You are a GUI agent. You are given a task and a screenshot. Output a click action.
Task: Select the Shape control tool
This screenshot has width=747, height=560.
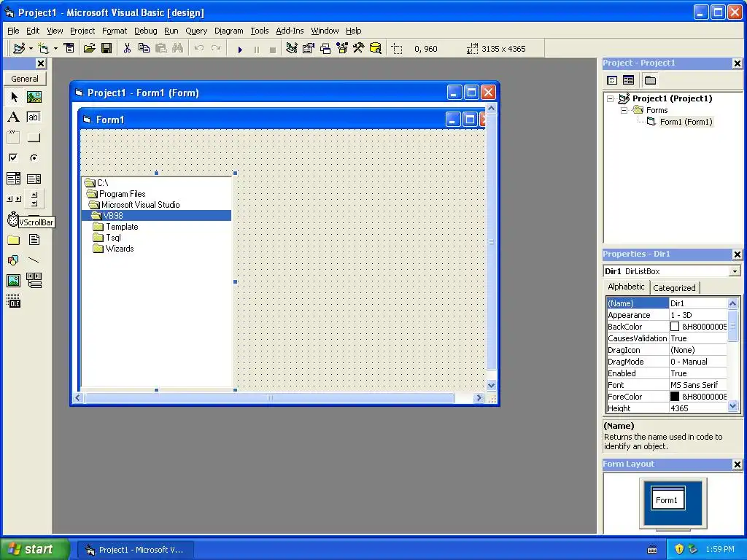(14, 260)
